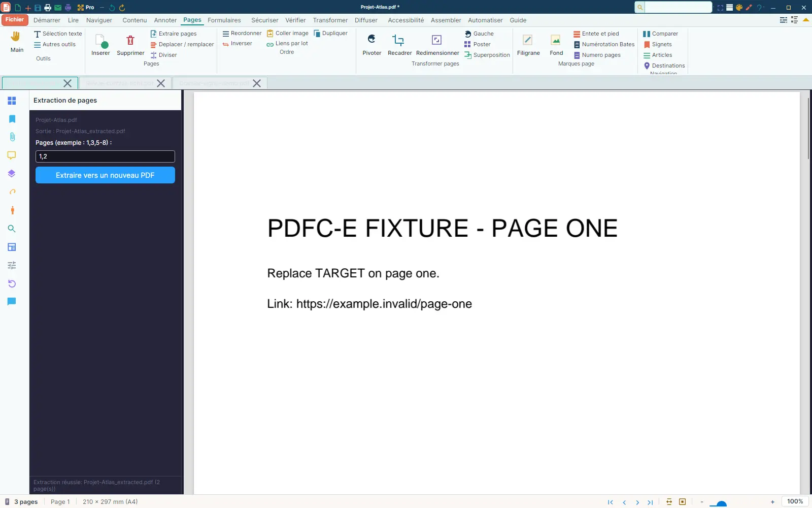Click the Numérotation Bates command

[x=604, y=44]
